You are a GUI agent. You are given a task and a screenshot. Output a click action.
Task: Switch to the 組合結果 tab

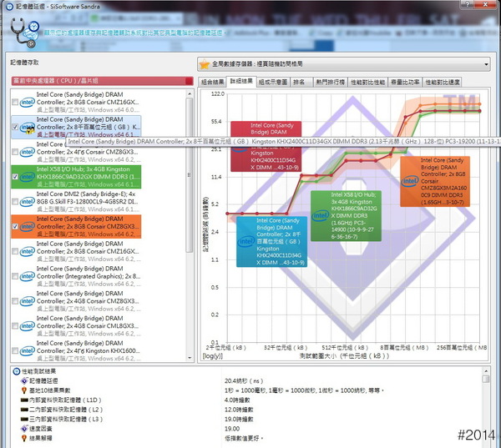213,83
